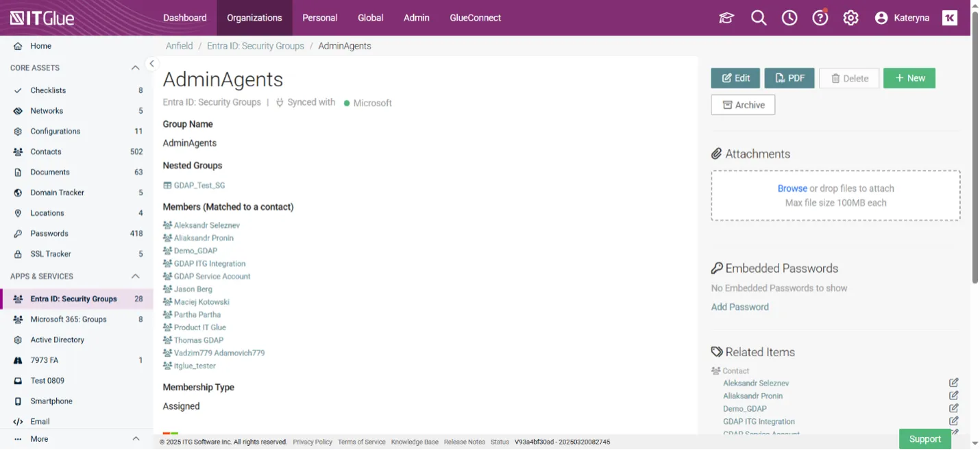The height and width of the screenshot is (452, 980).
Task: Expand the More sidebar section
Action: point(135,439)
